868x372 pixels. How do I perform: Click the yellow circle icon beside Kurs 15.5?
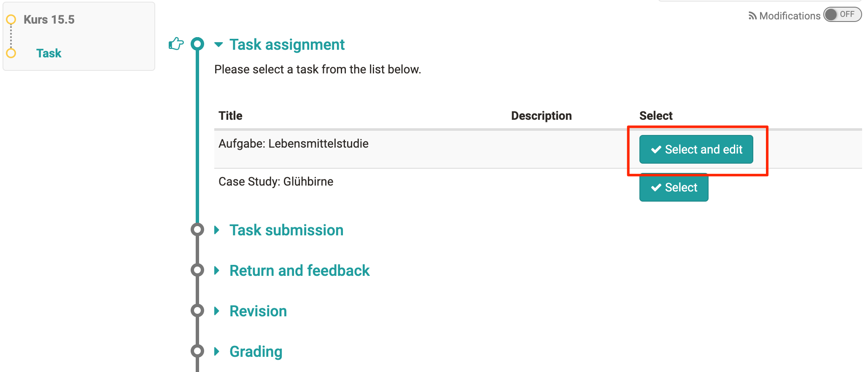tap(11, 19)
